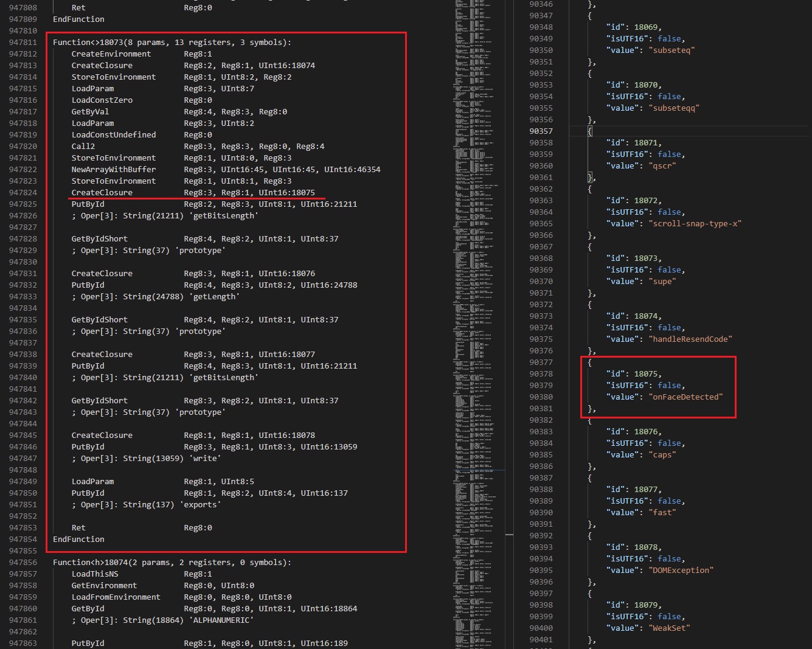Click the "id": 18069 entry

(634, 27)
